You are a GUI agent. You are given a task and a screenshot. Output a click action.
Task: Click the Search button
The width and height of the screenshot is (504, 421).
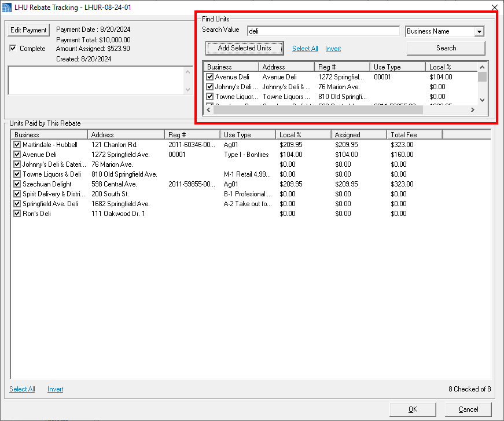446,48
